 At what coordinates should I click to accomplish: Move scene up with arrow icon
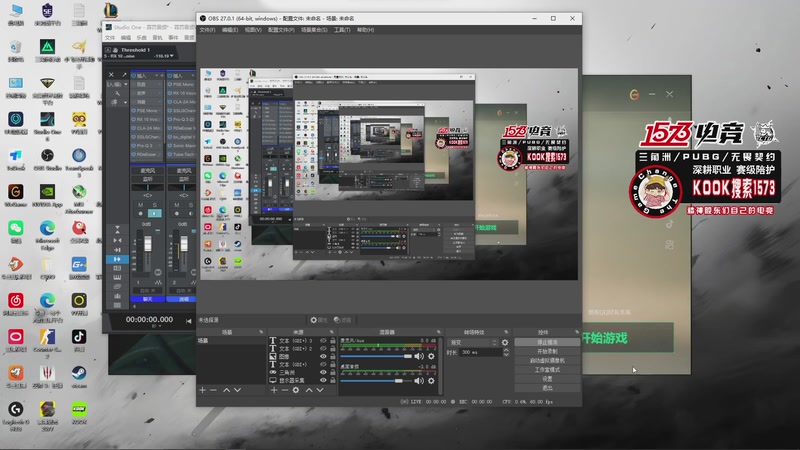coord(227,390)
